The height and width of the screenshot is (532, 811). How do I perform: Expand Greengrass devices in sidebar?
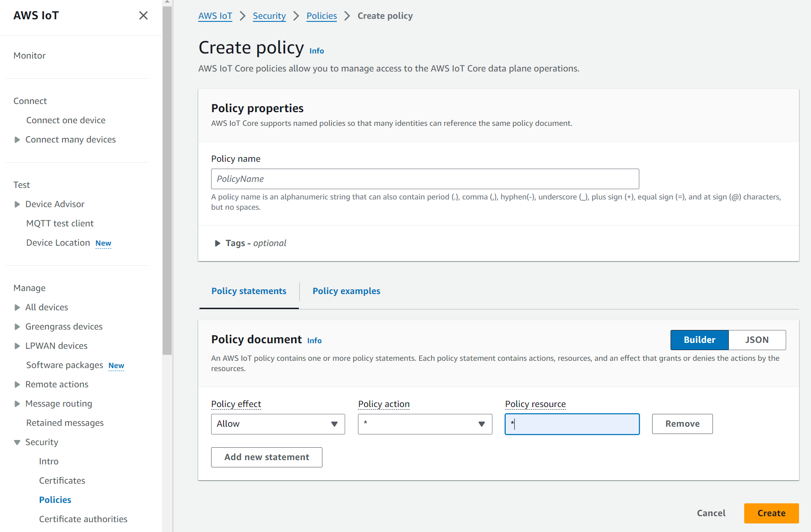coord(17,327)
